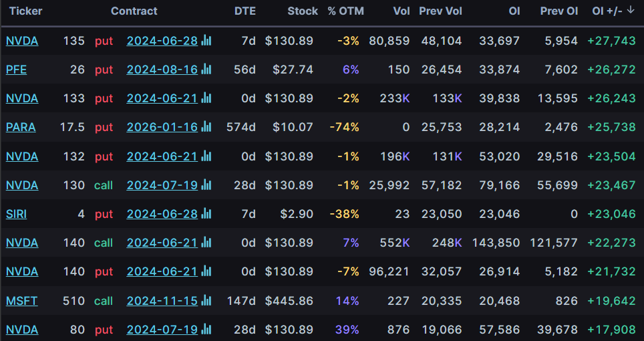Screen dimensions: 644x341
Task: Open chart icon for NVDA 140 call
Action: (206, 243)
